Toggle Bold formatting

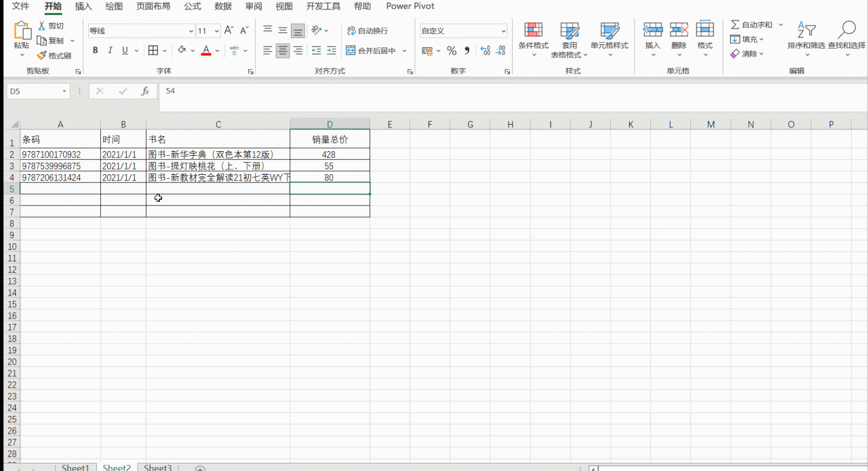(x=95, y=51)
